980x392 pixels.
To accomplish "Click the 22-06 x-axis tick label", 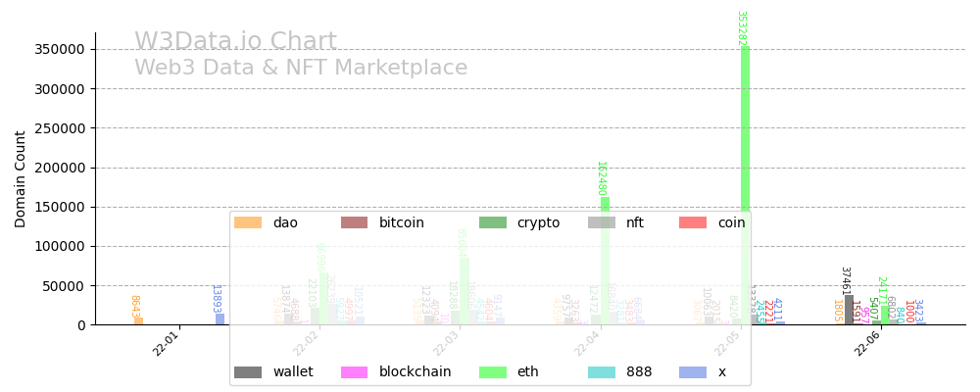I will coord(866,344).
